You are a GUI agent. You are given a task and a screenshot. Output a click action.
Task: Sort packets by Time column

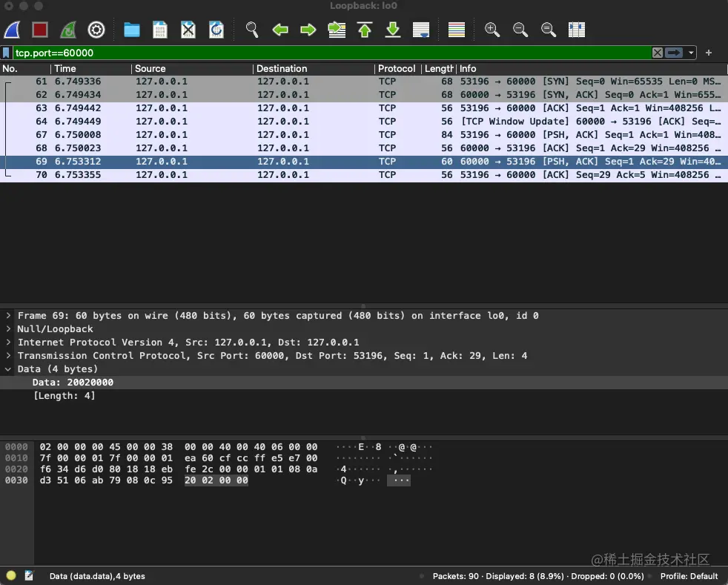tap(91, 69)
